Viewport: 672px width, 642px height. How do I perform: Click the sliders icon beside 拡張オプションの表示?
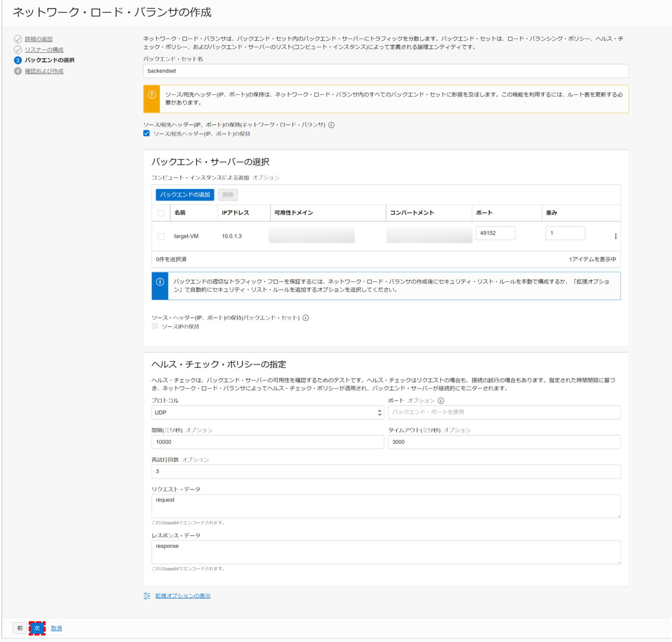pos(147,596)
